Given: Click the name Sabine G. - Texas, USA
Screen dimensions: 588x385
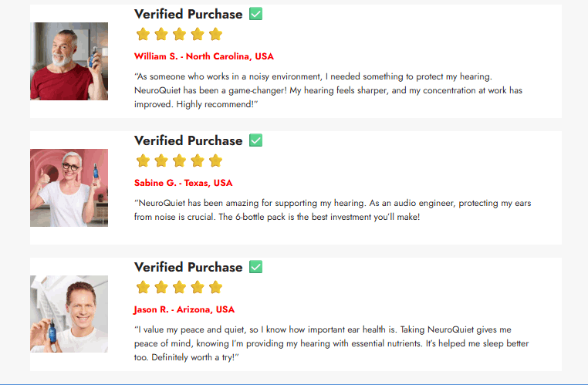Looking at the screenshot, I should (183, 183).
